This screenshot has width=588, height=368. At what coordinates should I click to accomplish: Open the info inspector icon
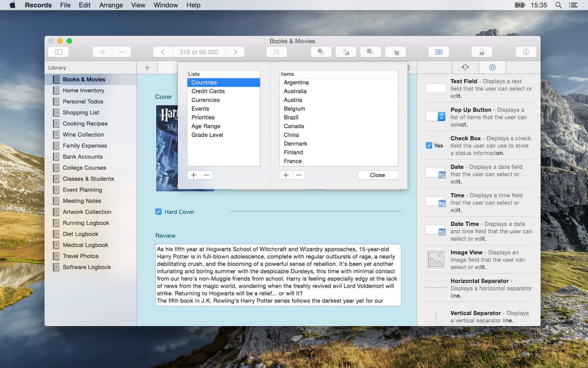[526, 52]
